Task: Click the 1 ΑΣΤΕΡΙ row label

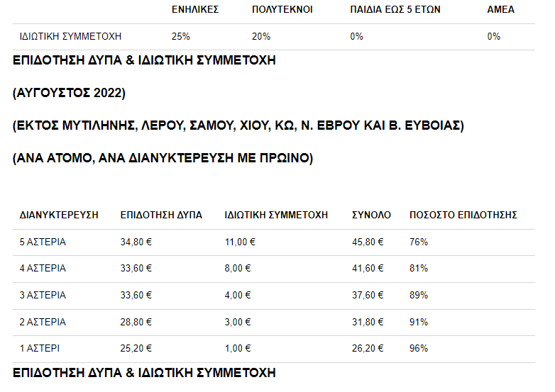Action: pos(40,349)
